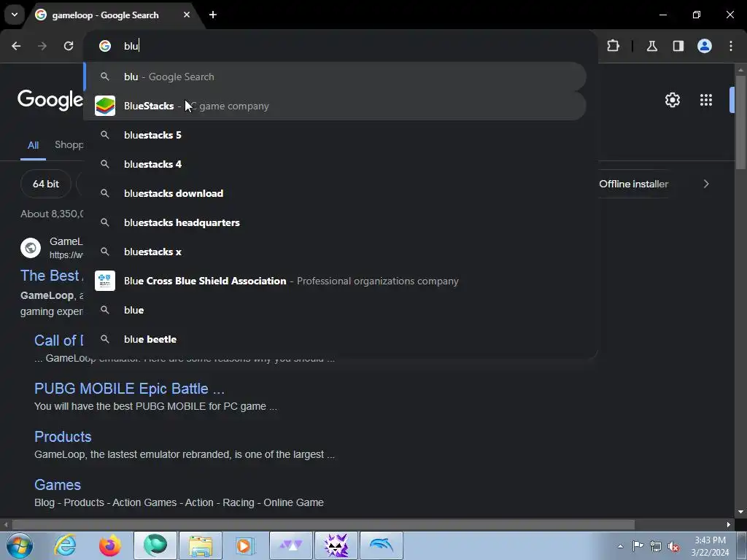Click the BlueStacks logo icon in suggestions
747x560 pixels.
105,106
